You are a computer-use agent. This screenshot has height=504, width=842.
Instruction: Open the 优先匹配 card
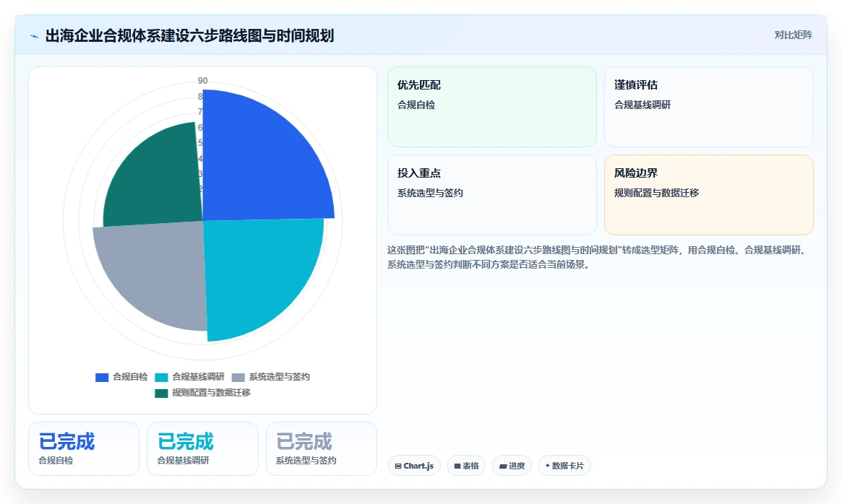tap(492, 107)
